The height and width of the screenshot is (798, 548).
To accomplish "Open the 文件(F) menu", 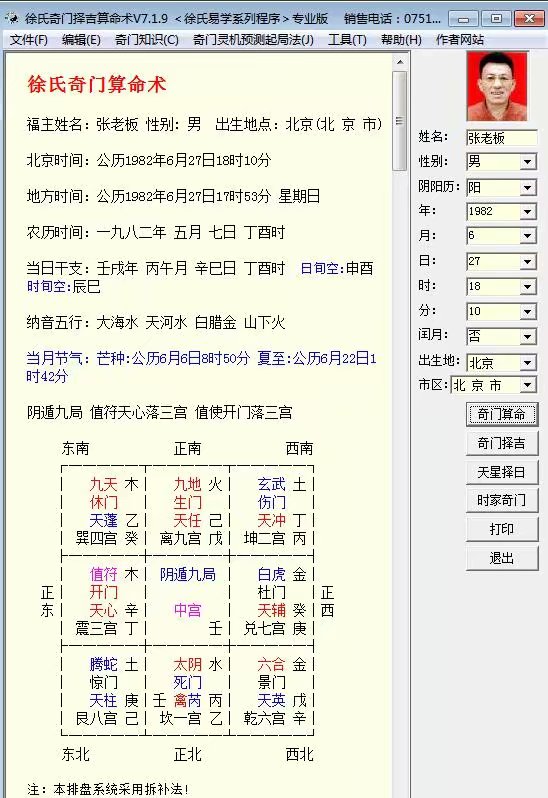I will point(28,40).
